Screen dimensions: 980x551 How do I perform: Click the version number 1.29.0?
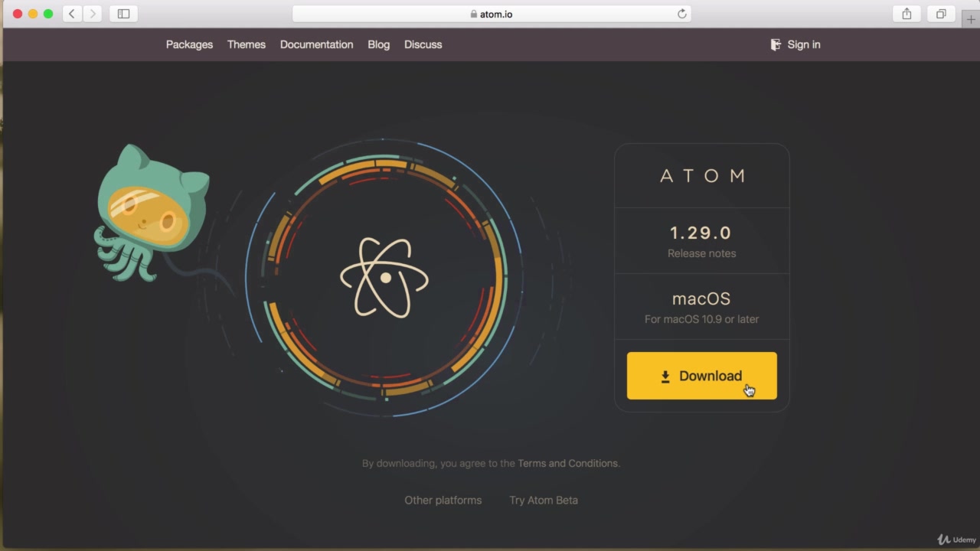(x=701, y=233)
